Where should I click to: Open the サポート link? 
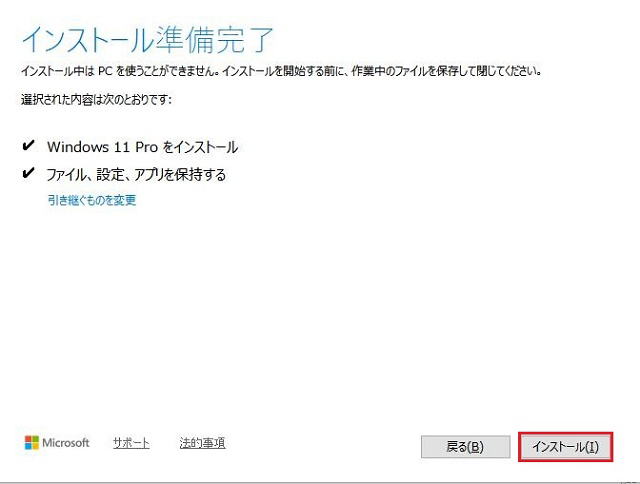coord(131,443)
